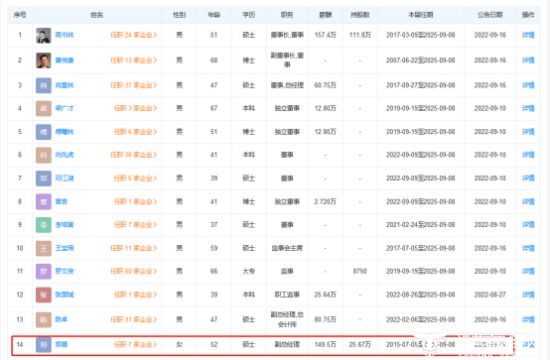The width and height of the screenshot is (550, 360).
Task: Open 详情 link for row 5
Action: click(528, 132)
